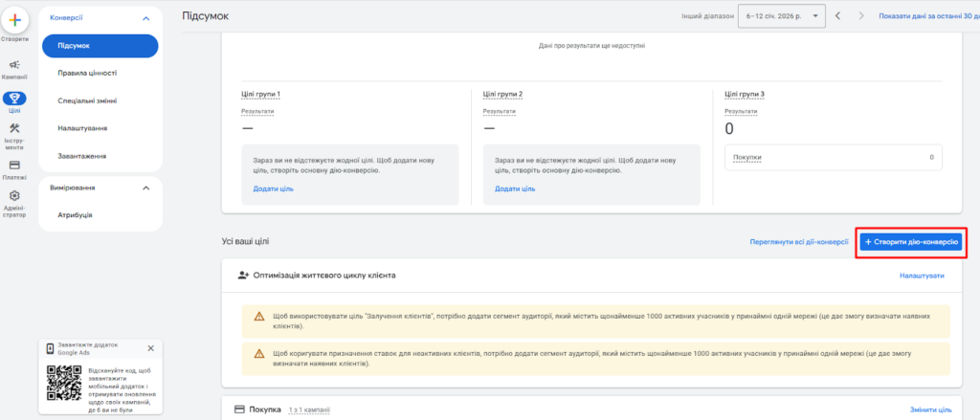The width and height of the screenshot is (980, 420).
Task: Open Billing card icon in sidebar
Action: click(x=14, y=165)
